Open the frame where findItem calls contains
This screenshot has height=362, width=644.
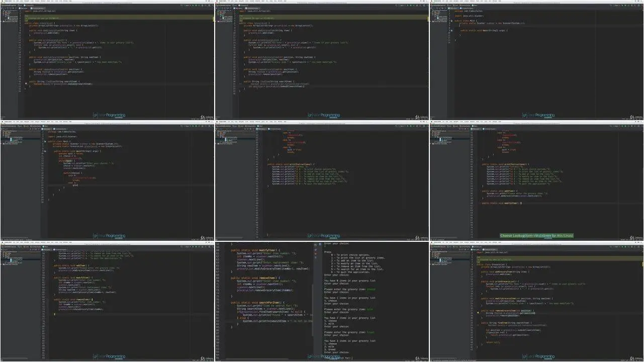[x=107, y=60]
